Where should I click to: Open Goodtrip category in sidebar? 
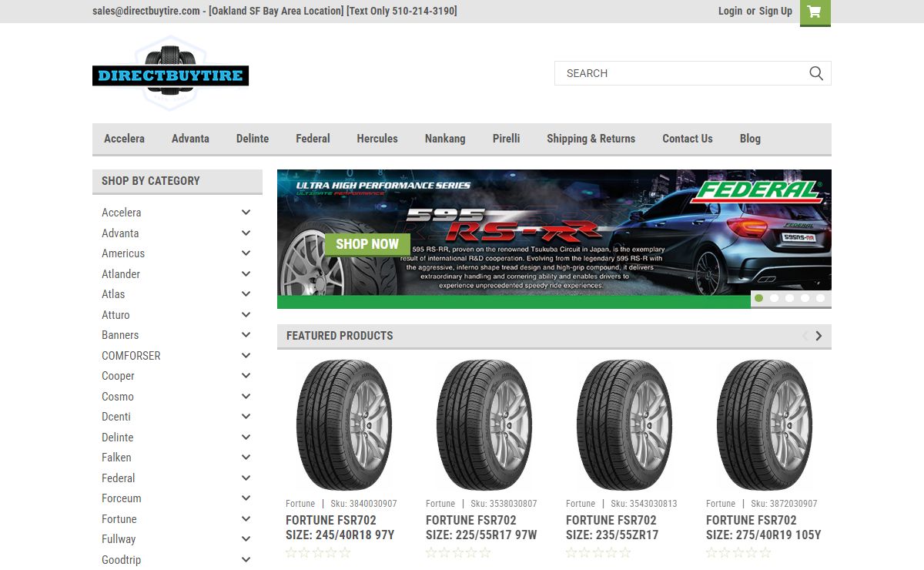(x=121, y=560)
